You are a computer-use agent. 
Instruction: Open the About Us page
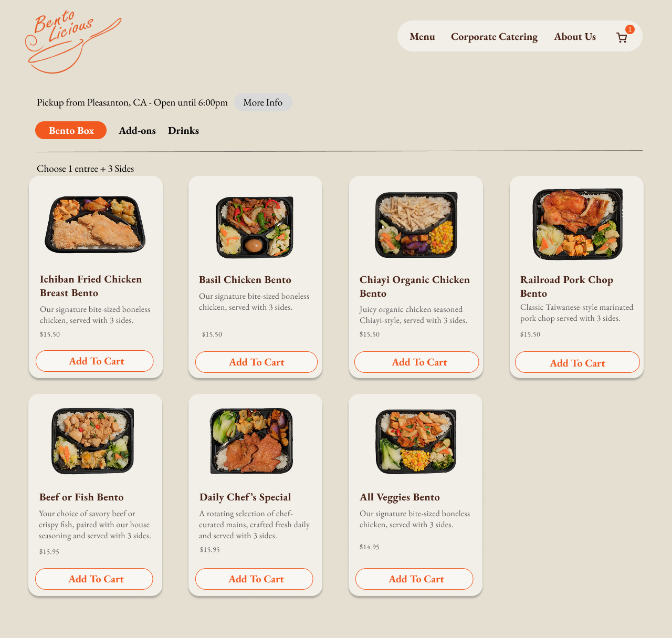[575, 37]
